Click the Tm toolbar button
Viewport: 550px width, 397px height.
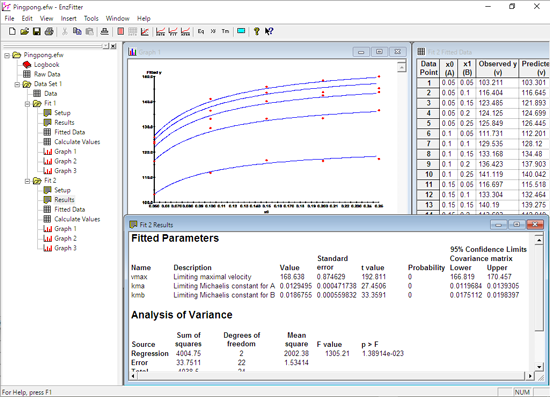pos(225,32)
